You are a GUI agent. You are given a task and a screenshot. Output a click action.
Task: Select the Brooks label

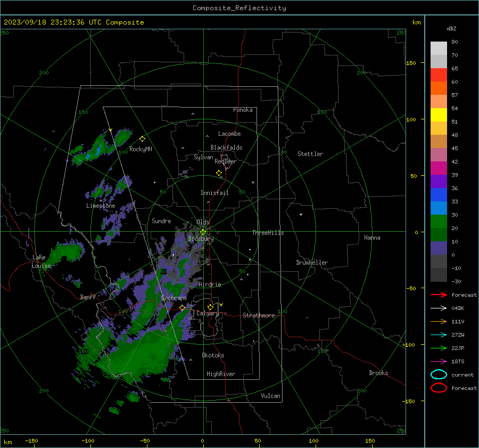[x=378, y=373]
